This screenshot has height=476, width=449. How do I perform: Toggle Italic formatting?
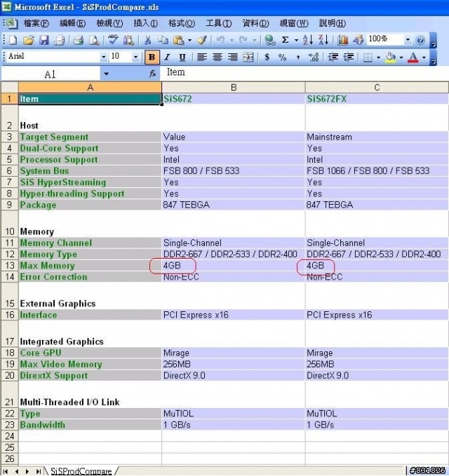coord(167,57)
